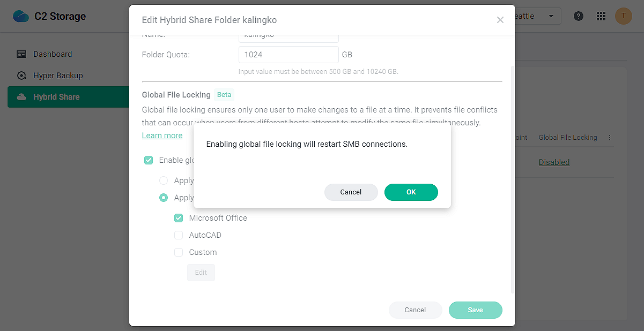This screenshot has width=644, height=331.
Task: Select the first Apply radio button
Action: tap(163, 180)
